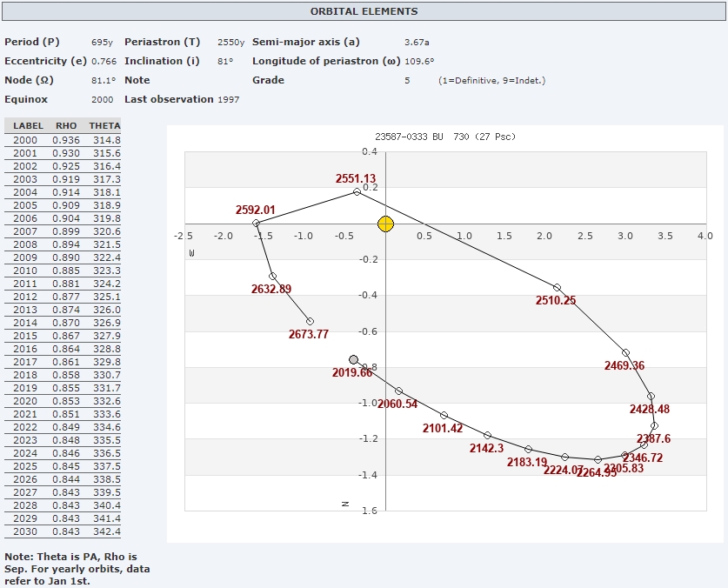This screenshot has width=728, height=588.
Task: Click the orbit endpoint at 2673.77
Action: (310, 321)
